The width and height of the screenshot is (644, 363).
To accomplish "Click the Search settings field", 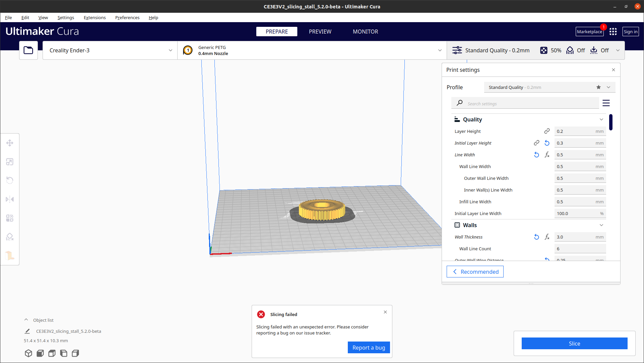I will tap(525, 103).
